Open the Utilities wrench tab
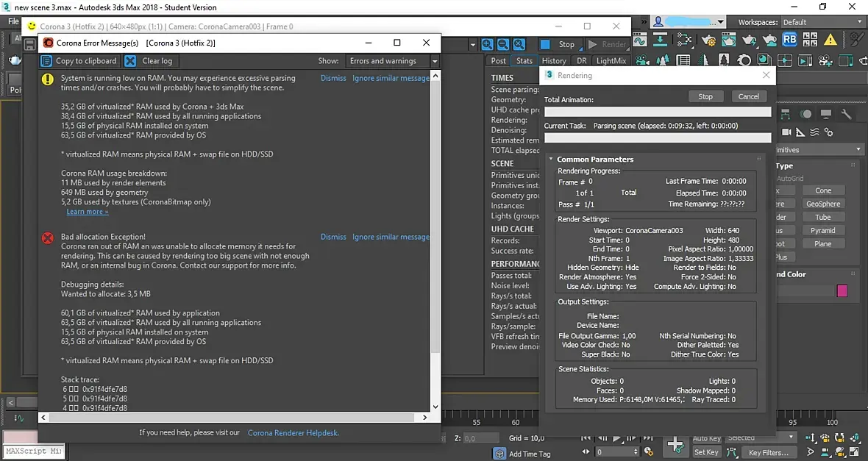868x461 pixels. pos(846,114)
